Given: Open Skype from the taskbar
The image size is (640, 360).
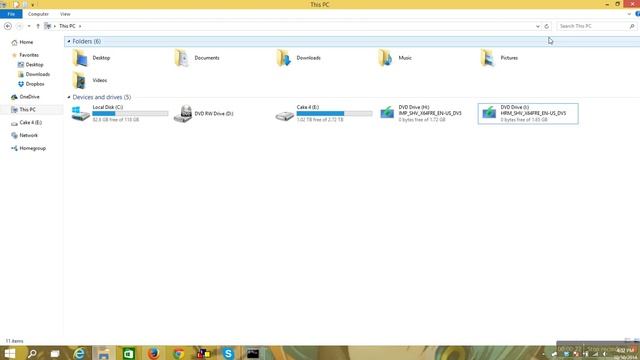Looking at the screenshot, I should [x=228, y=353].
